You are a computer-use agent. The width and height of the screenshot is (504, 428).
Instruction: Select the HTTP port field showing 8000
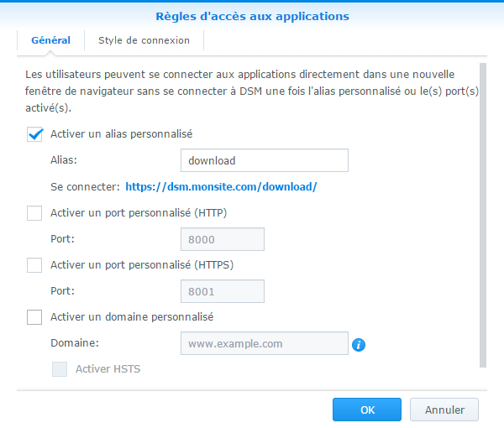223,239
